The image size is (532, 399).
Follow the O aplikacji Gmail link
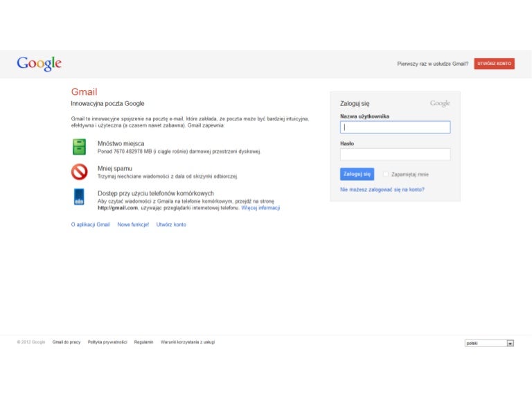click(x=90, y=224)
